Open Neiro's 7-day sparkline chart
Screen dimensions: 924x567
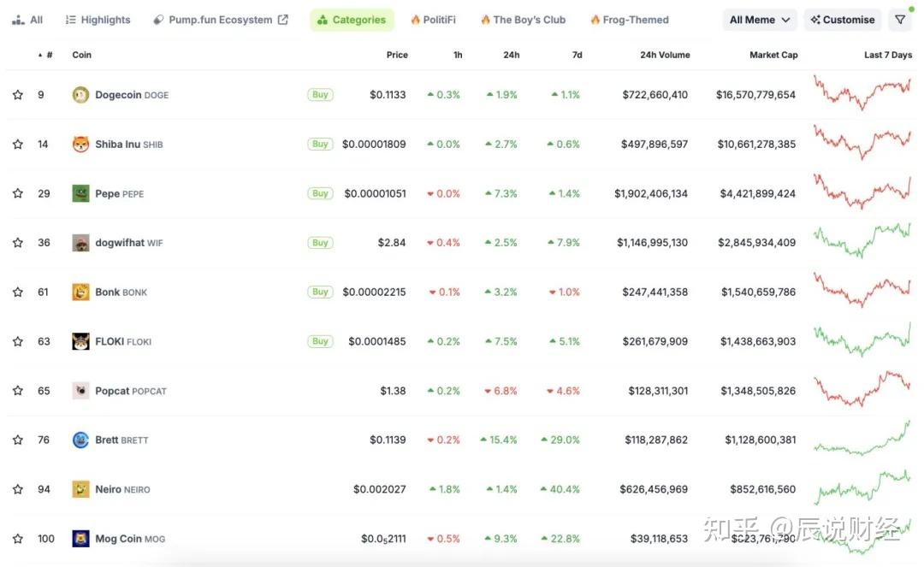pyautogui.click(x=862, y=487)
